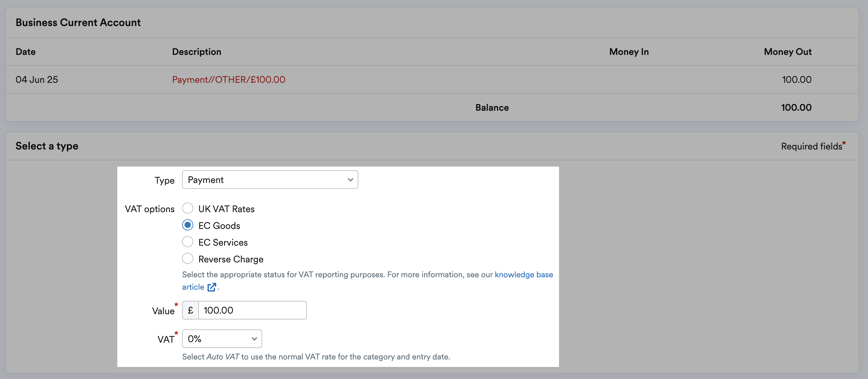Click the Money Out value 100.00 in transaction row

(797, 79)
